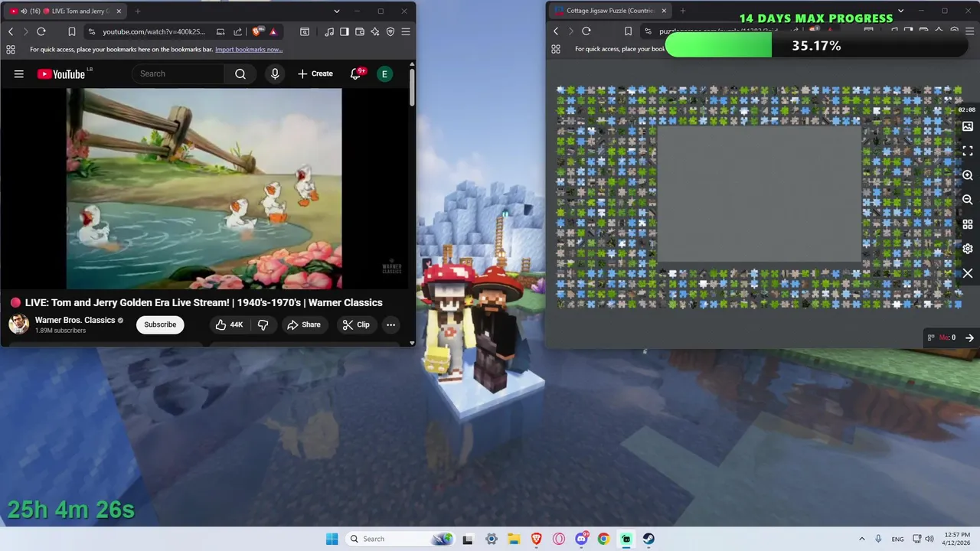
Task: Click Brave Rewards triangle in YouTube window
Action: coord(273,31)
